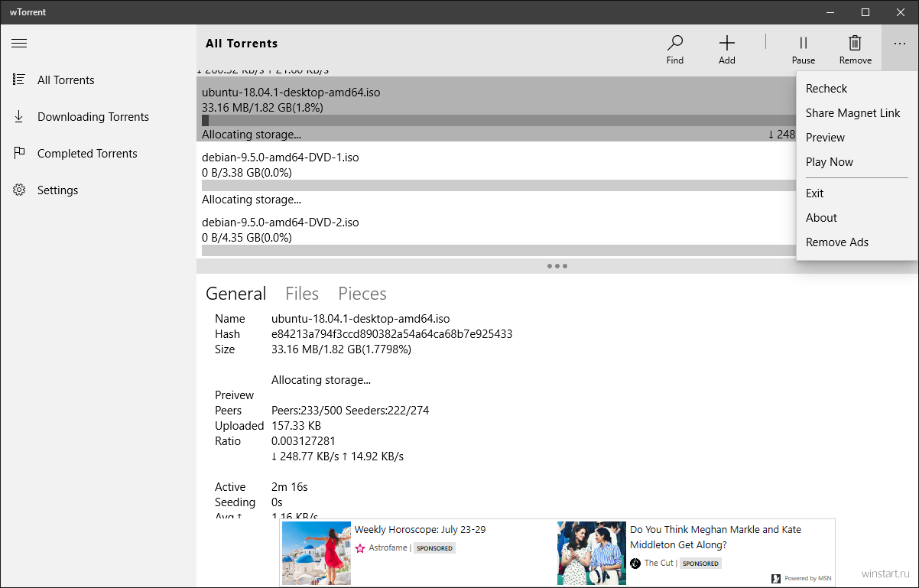
Task: Open Meghan Markle and Kate Middleton ad link
Action: tap(716, 537)
